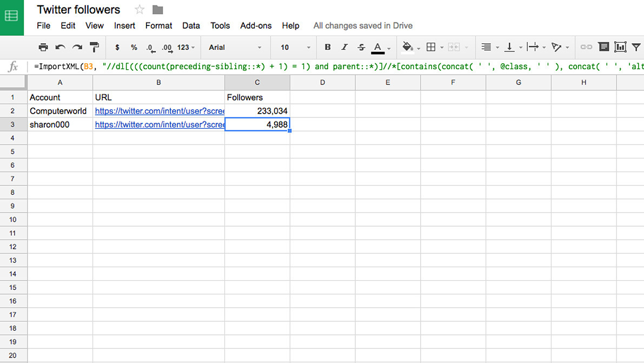Viewport: 644px width, 363px height.
Task: Print the spreadsheet
Action: tap(43, 48)
